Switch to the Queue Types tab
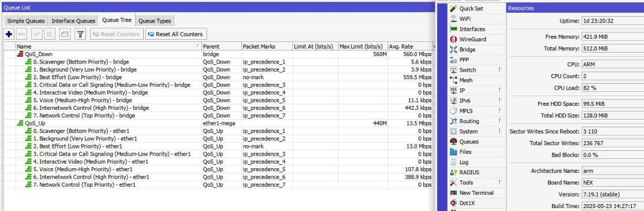This screenshot has height=211, width=644. [154, 21]
